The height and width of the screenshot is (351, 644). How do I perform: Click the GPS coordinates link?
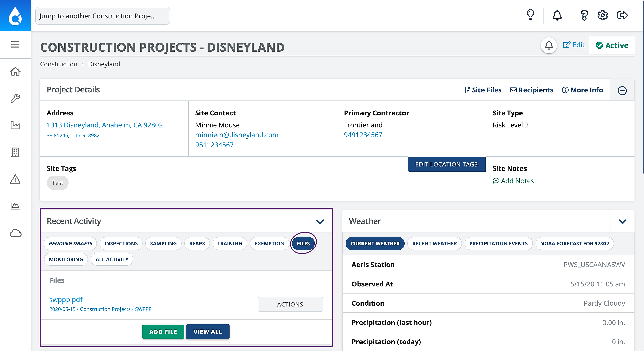coord(73,135)
